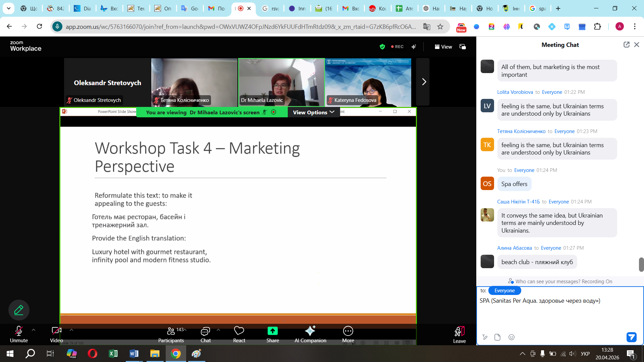This screenshot has height=362, width=644.
Task: Click the green Share screen icon
Action: click(x=272, y=331)
